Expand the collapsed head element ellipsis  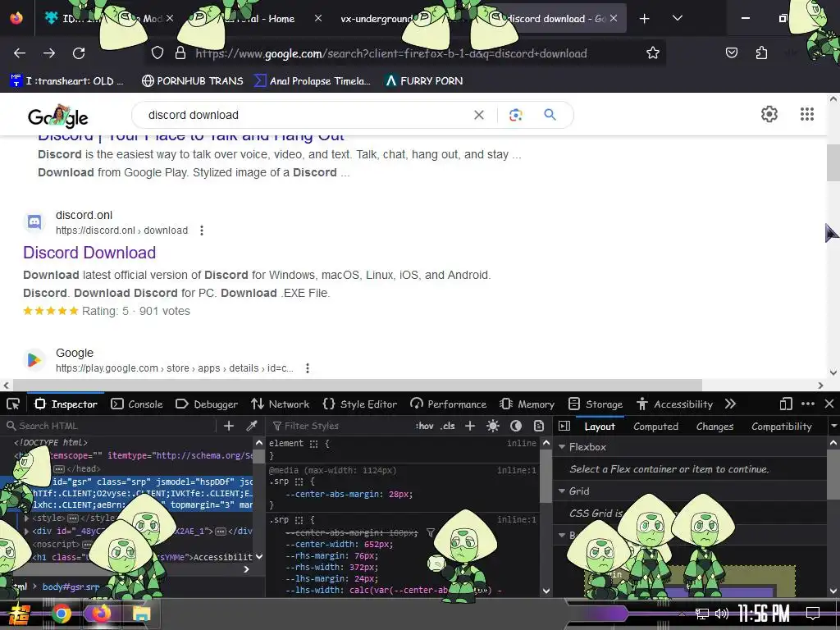point(59,468)
